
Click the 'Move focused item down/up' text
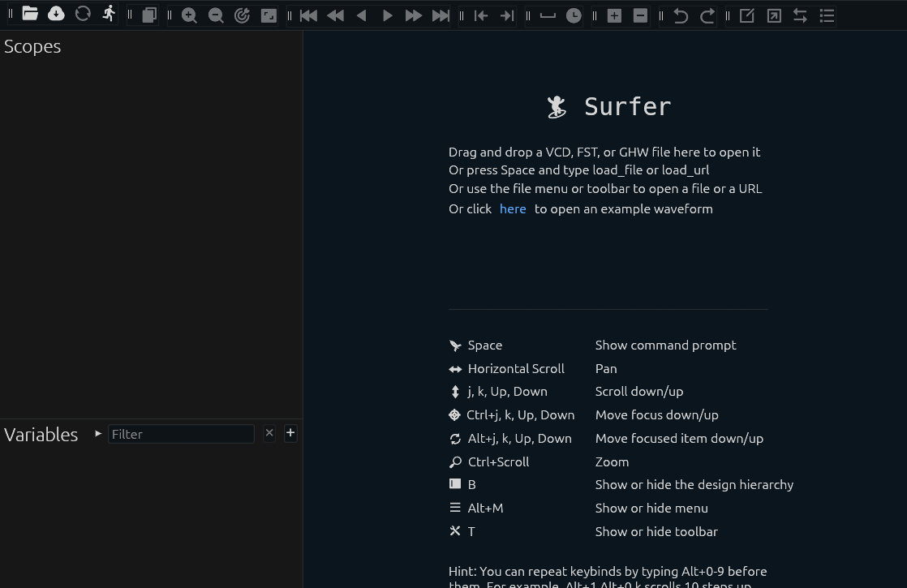[x=679, y=438]
